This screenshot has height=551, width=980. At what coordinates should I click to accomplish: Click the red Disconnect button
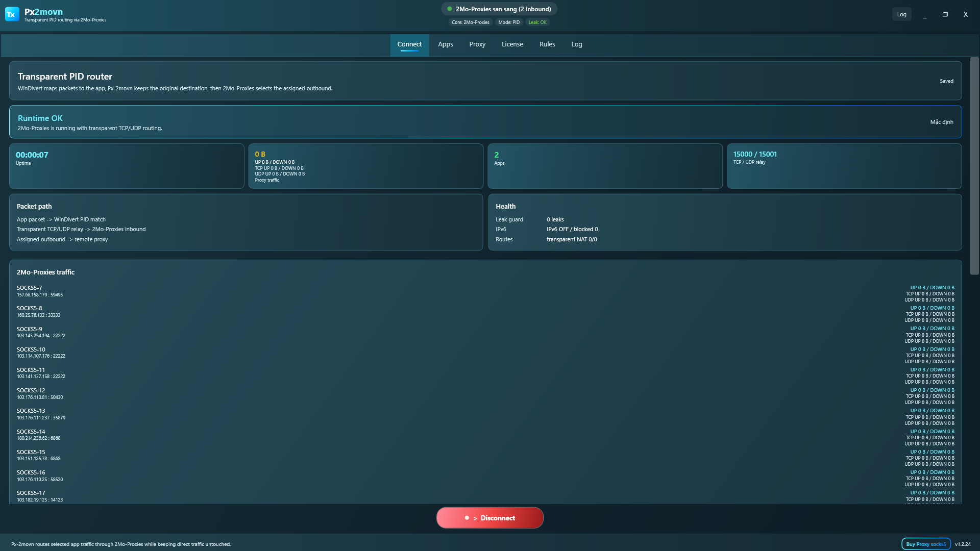pyautogui.click(x=490, y=518)
